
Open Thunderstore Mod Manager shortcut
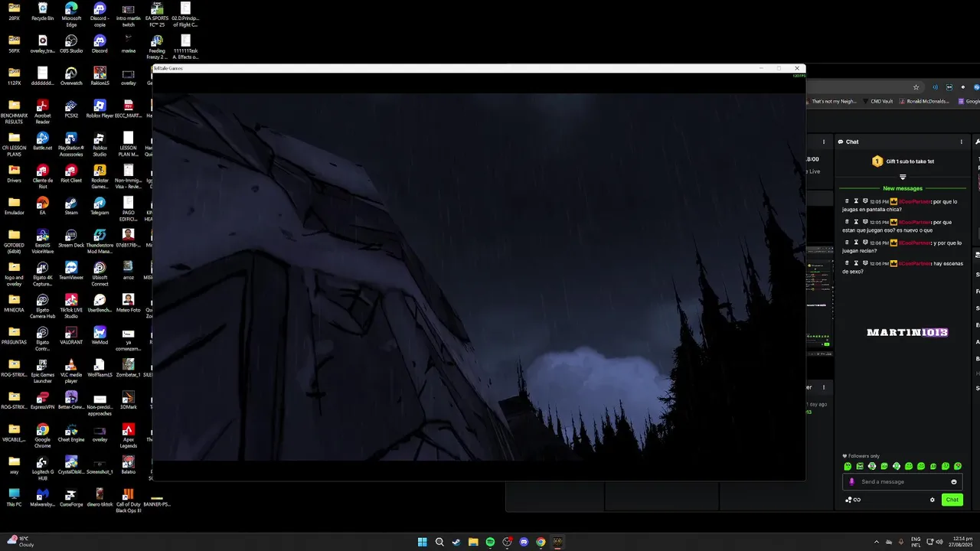pyautogui.click(x=100, y=241)
